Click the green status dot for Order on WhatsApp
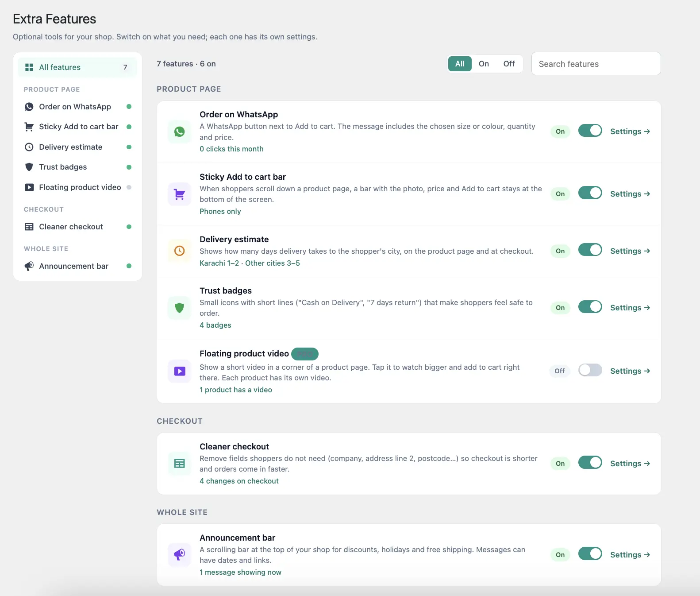The width and height of the screenshot is (700, 596). [x=129, y=107]
